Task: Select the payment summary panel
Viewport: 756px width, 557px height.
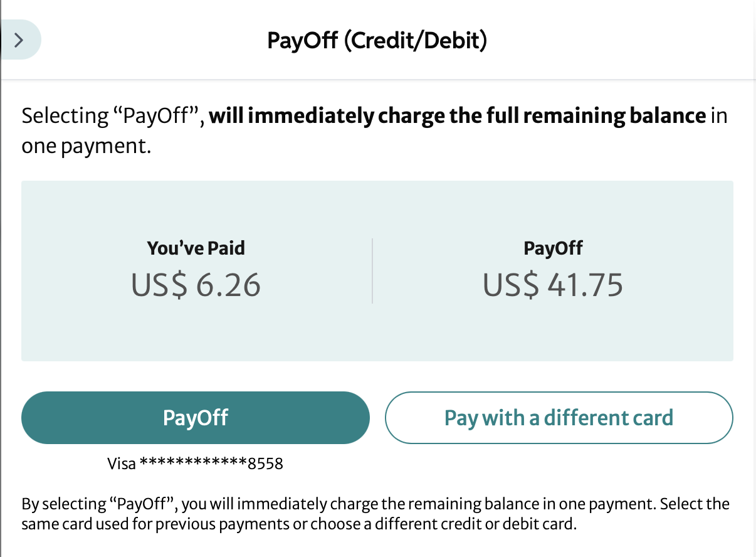Action: pos(377,270)
